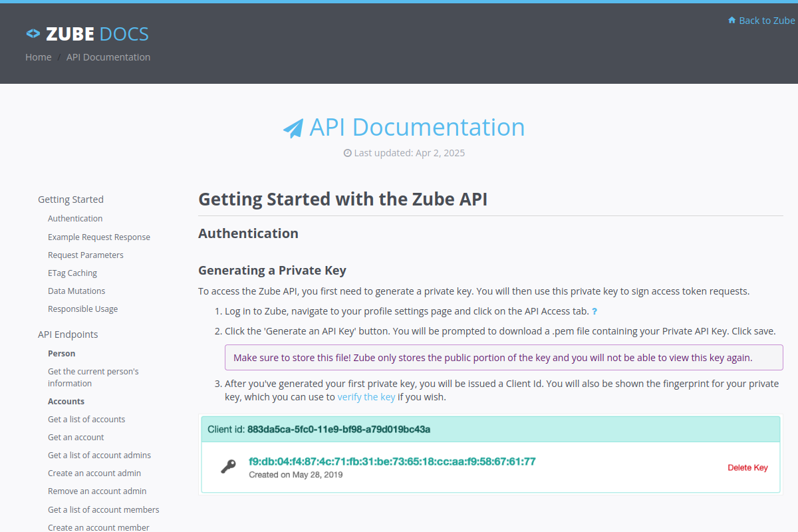Expand the Getting Started sidebar heading
This screenshot has height=532, width=798.
[70, 199]
